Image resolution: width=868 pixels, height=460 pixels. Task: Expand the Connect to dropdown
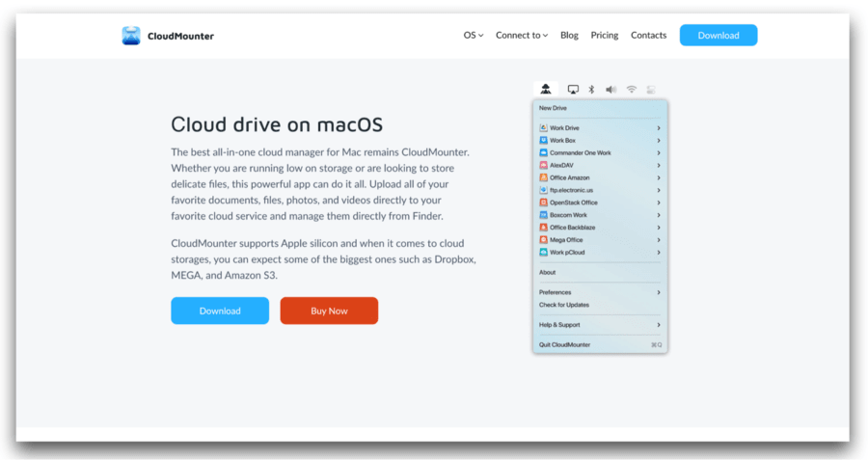(x=522, y=35)
